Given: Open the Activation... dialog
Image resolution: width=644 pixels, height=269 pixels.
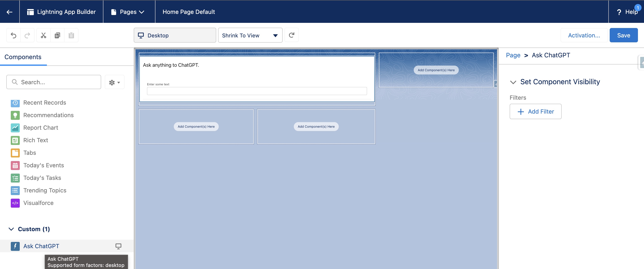Looking at the screenshot, I should pyautogui.click(x=584, y=35).
